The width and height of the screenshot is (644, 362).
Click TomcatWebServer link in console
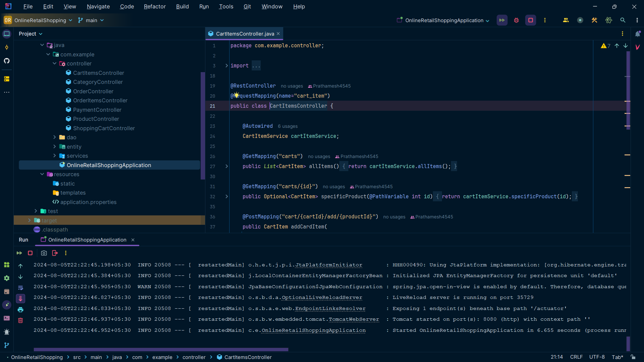(x=354, y=319)
